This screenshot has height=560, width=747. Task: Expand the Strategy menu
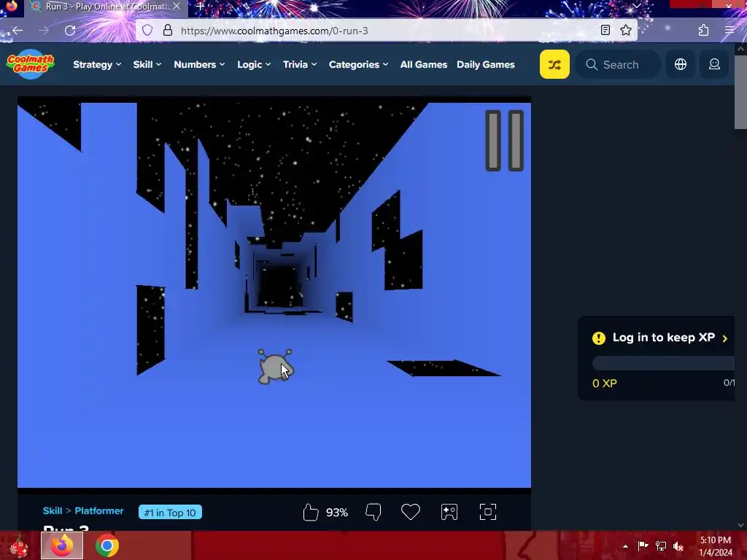tap(97, 64)
